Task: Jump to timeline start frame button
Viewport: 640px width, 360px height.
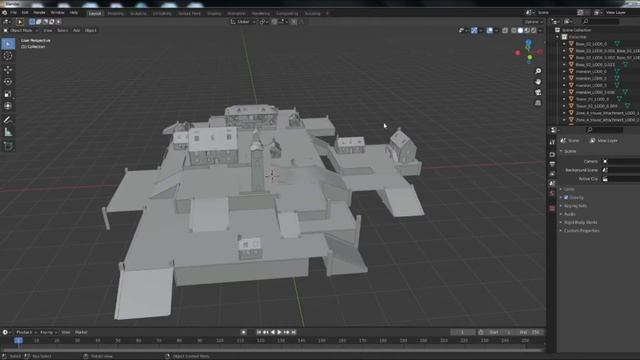Action: [x=259, y=332]
